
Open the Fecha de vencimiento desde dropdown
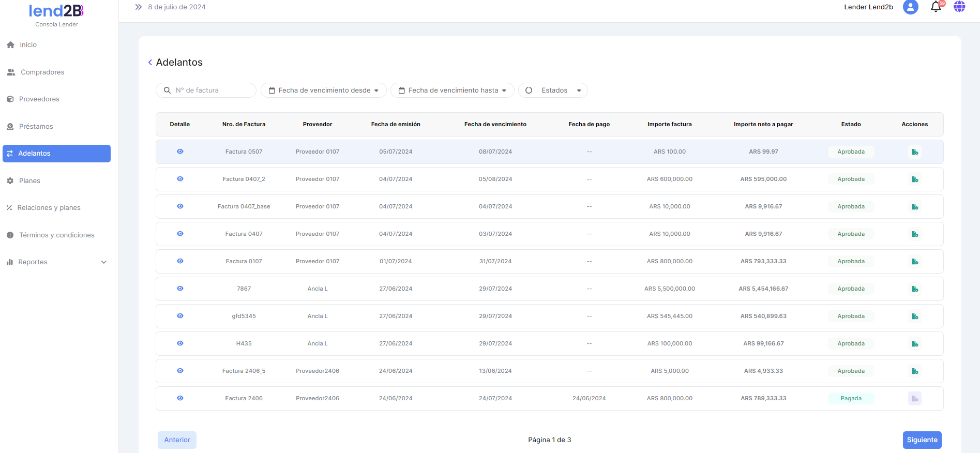(323, 90)
